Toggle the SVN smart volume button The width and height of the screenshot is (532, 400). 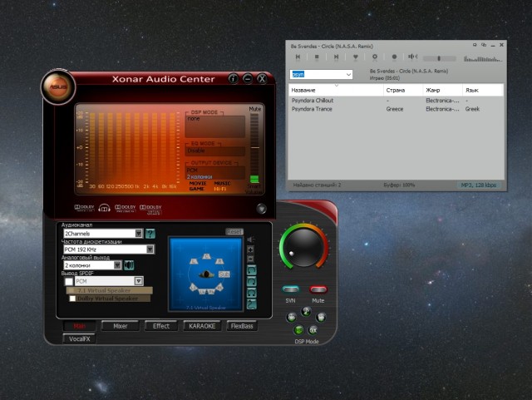(x=291, y=289)
